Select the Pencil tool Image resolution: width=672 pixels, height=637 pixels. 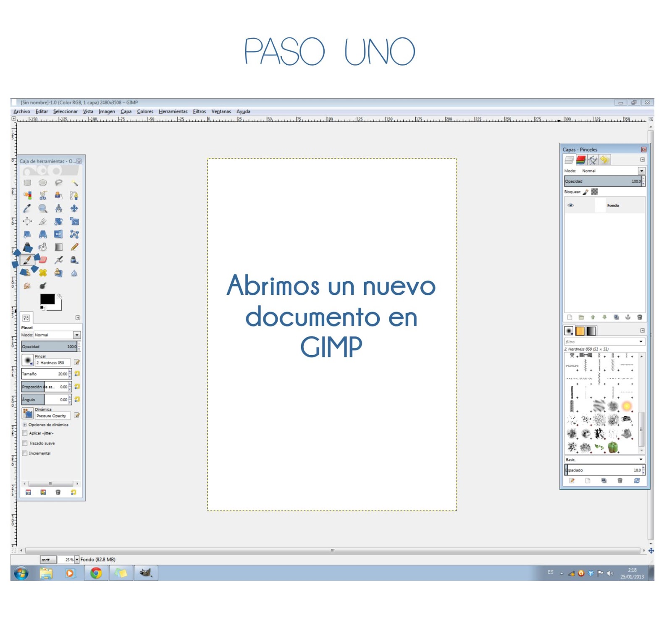pyautogui.click(x=74, y=247)
